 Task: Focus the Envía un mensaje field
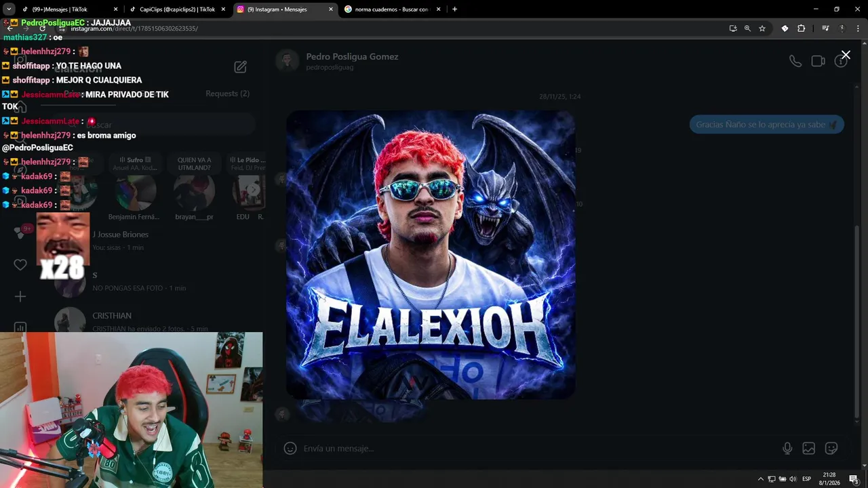(536, 448)
